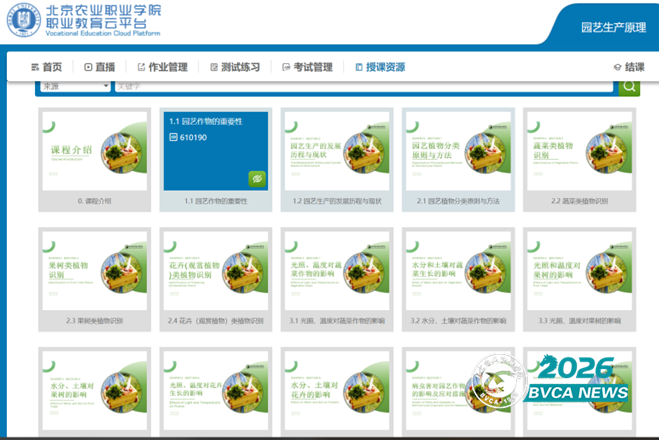Screen dimensions: 659x440
Task: Click the green search magnifier button
Action: [x=629, y=86]
